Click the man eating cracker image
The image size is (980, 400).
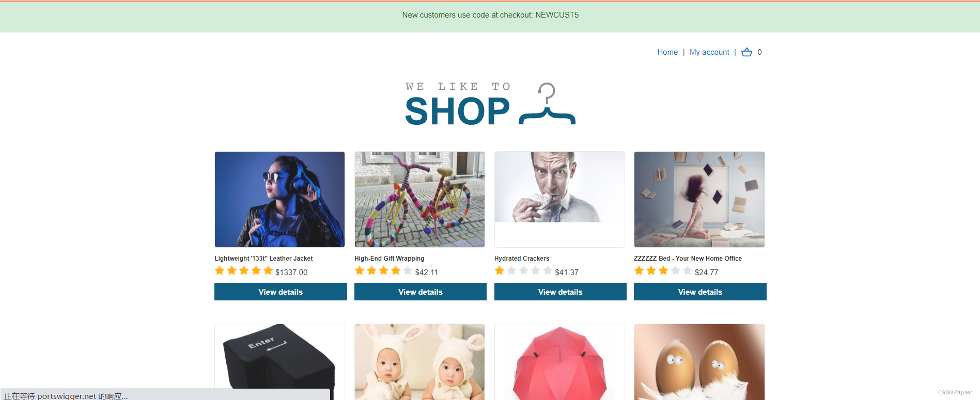coord(559,199)
